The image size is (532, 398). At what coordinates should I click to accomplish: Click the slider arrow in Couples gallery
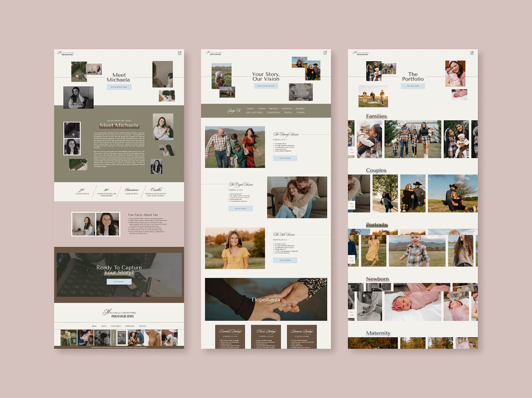click(352, 205)
